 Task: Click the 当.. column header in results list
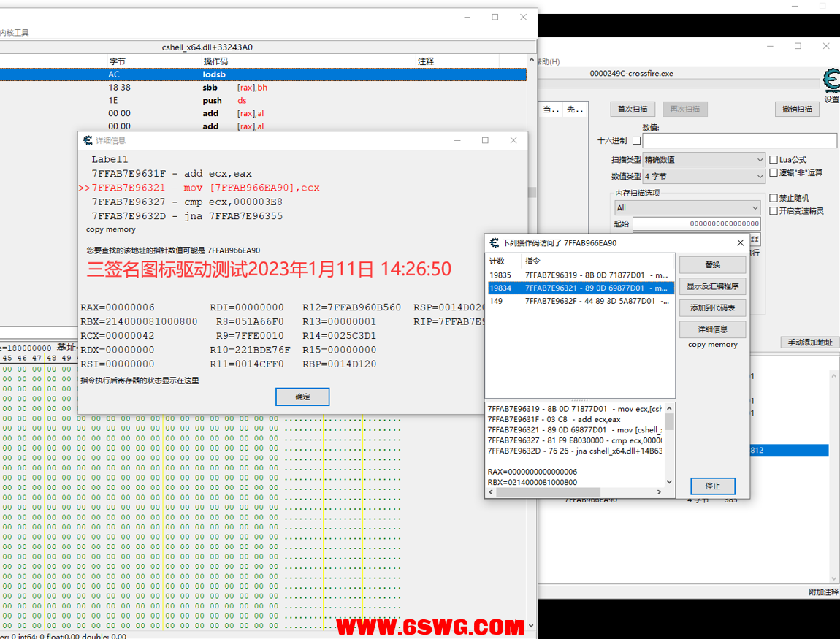(x=551, y=110)
